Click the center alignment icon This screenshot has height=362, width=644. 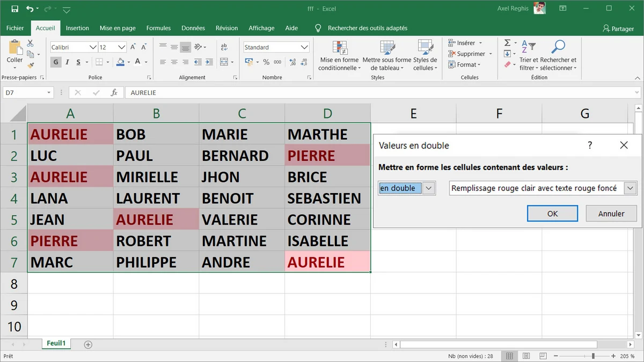pyautogui.click(x=173, y=62)
